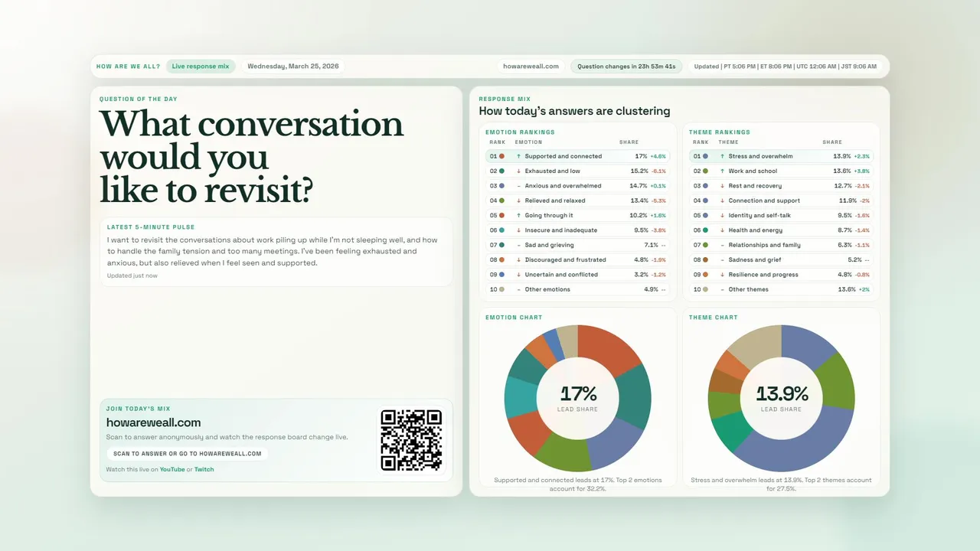Click the up arrow beside Stress and overwhelm
This screenshot has width=980, height=551.
click(x=722, y=156)
